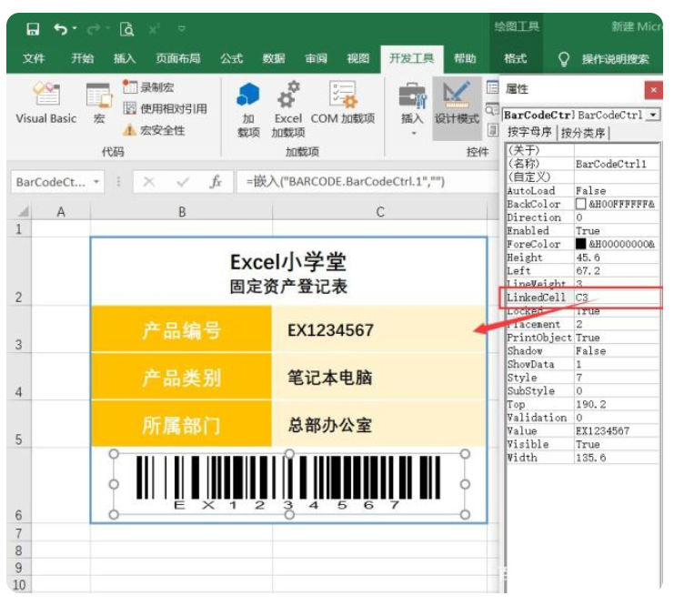Switch to the 数据 ribbon tab
674x616 pixels.
[x=274, y=58]
